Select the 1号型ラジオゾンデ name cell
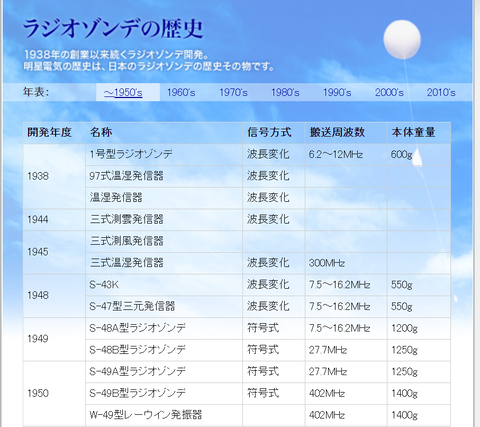Screen dimensions: 480x427 pos(164,154)
